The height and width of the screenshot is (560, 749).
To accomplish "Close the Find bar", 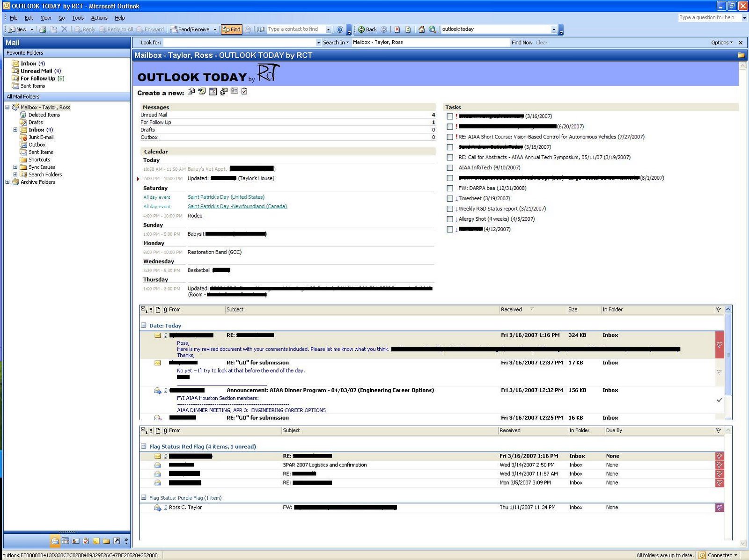I will 741,43.
